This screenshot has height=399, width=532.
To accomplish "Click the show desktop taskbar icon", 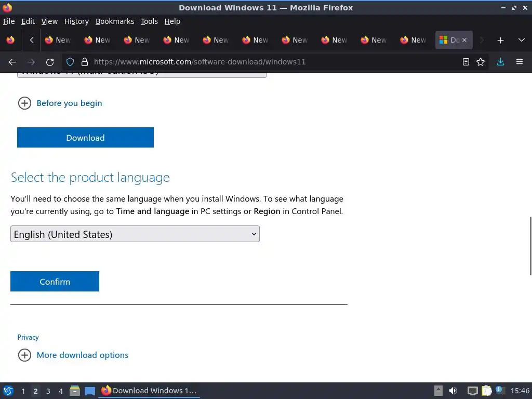I will click(90, 391).
